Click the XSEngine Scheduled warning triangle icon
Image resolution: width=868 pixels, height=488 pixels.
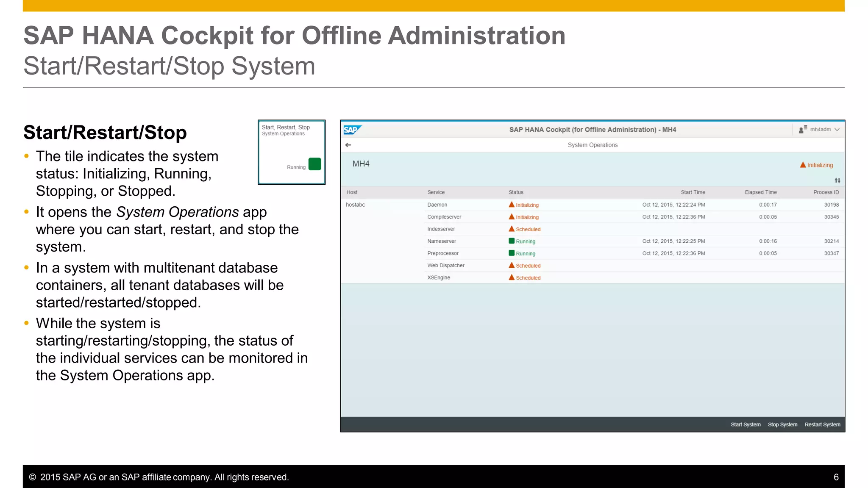[x=512, y=277]
